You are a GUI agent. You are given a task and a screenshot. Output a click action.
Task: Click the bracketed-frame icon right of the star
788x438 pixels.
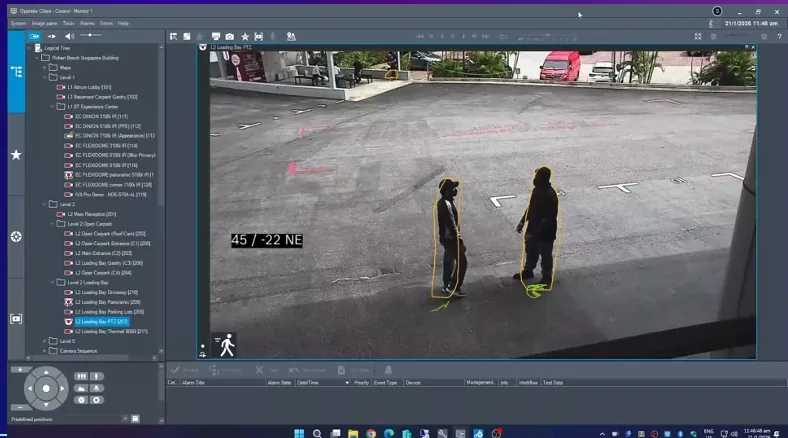(258, 37)
